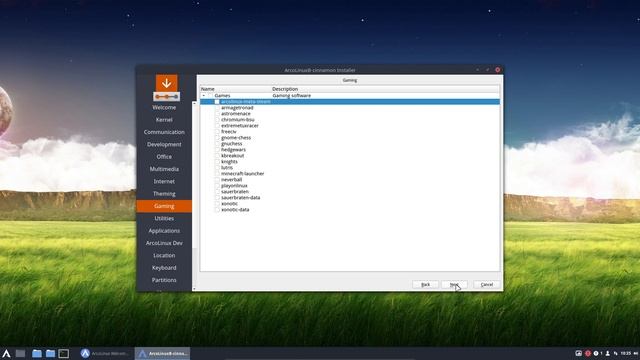Screen dimensions: 640x360
Task: Cancel the installer
Action: tap(487, 284)
